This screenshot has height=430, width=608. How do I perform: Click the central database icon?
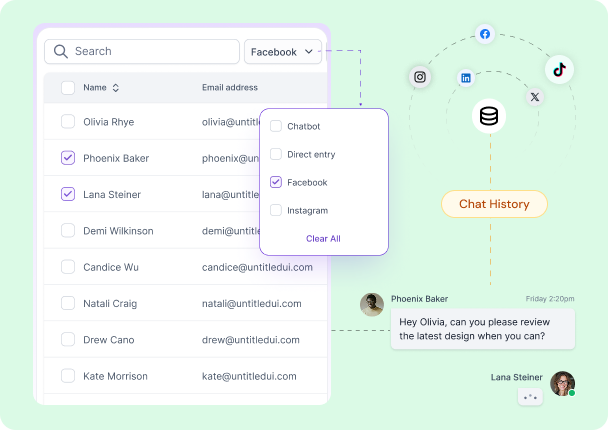pyautogui.click(x=489, y=117)
